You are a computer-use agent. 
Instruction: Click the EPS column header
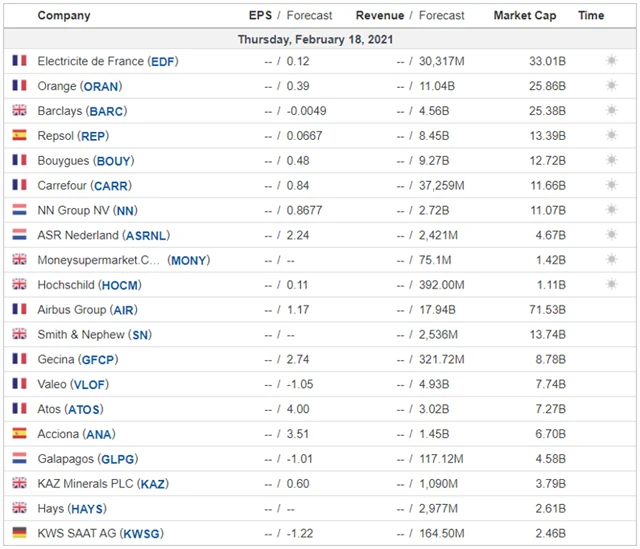pyautogui.click(x=260, y=15)
